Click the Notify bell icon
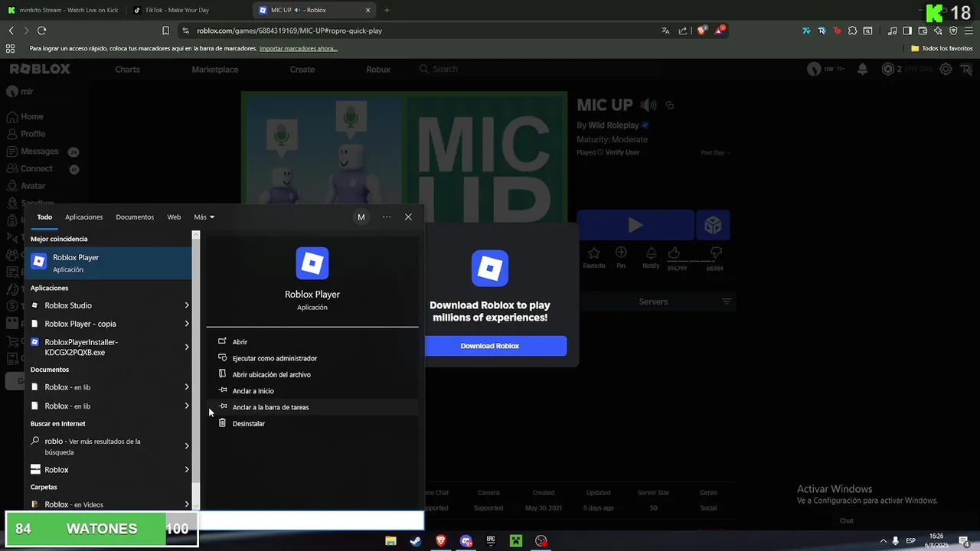The width and height of the screenshot is (980, 551). 651,253
